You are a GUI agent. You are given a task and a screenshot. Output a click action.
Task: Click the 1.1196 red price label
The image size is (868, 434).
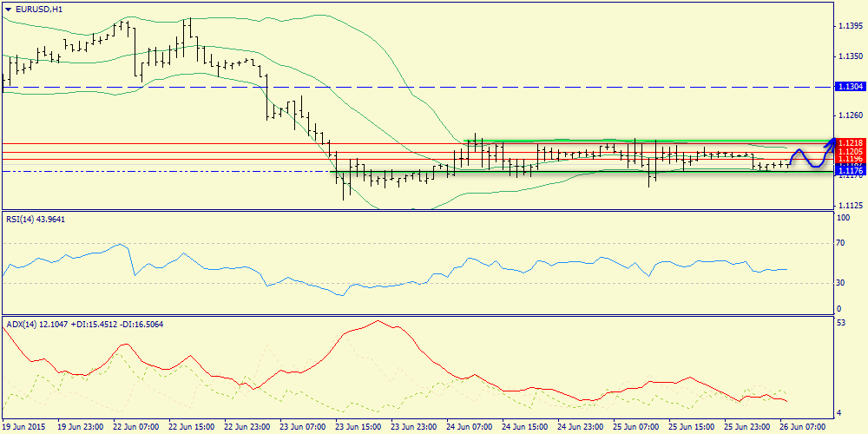(851, 160)
